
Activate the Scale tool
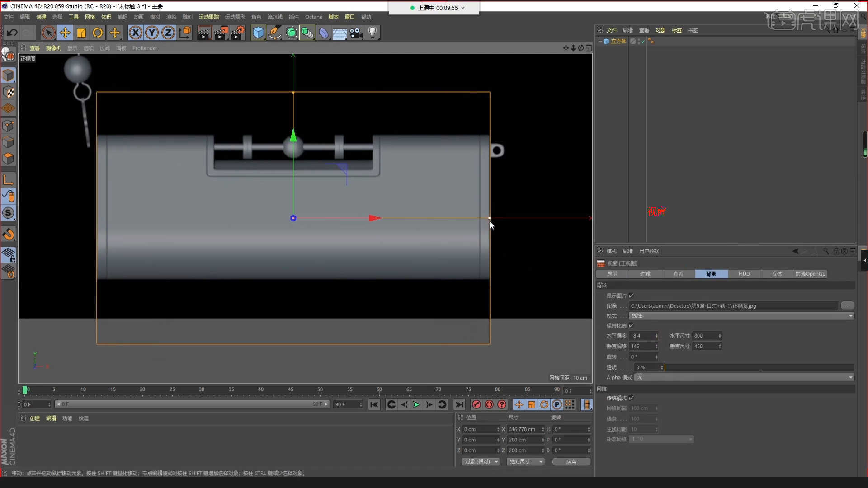81,33
